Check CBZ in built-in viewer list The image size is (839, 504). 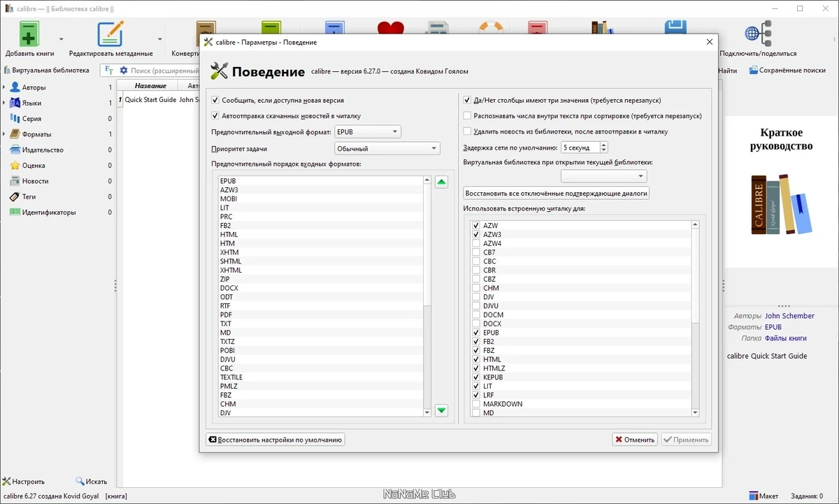pos(476,279)
